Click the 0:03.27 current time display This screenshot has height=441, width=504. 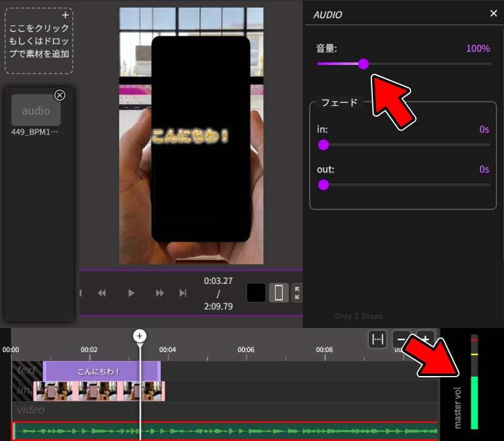coord(218,281)
